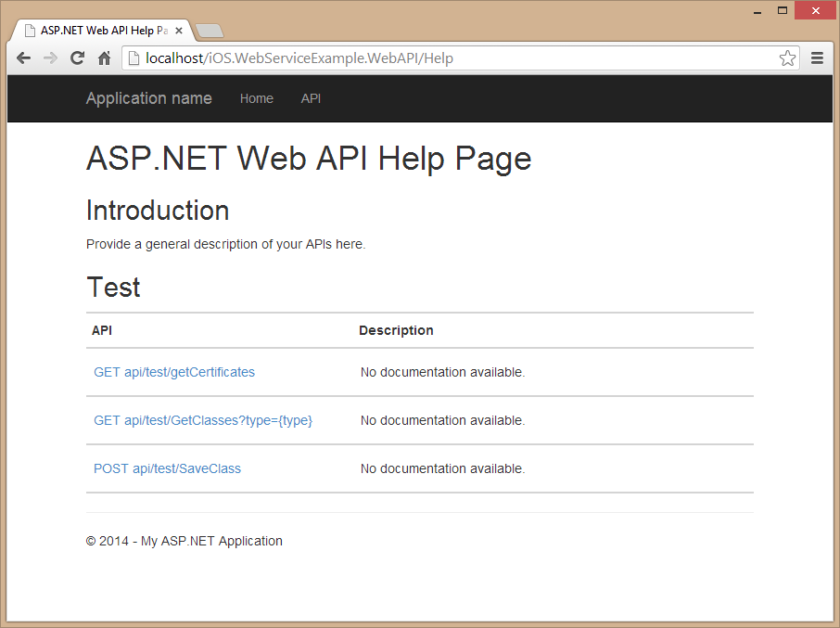The image size is (840, 628).
Task: Click 'No documentation available.' in SaveClass row
Action: click(x=442, y=468)
